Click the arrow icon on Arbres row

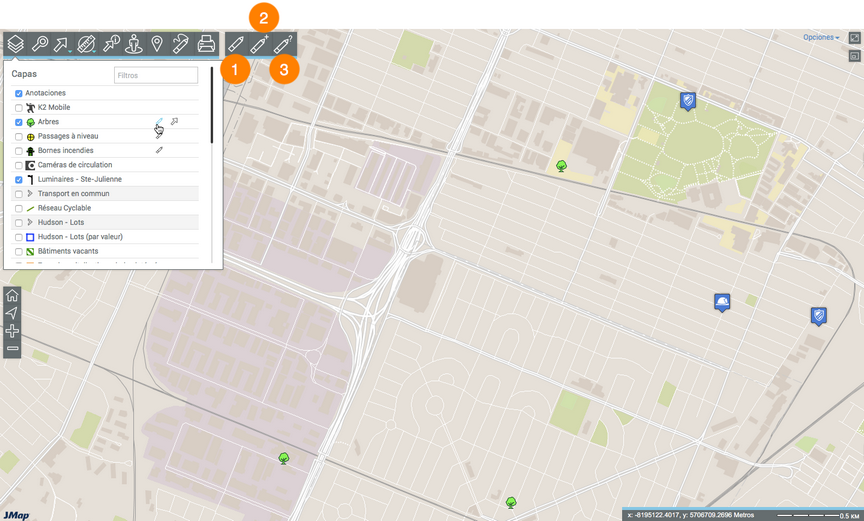click(174, 121)
